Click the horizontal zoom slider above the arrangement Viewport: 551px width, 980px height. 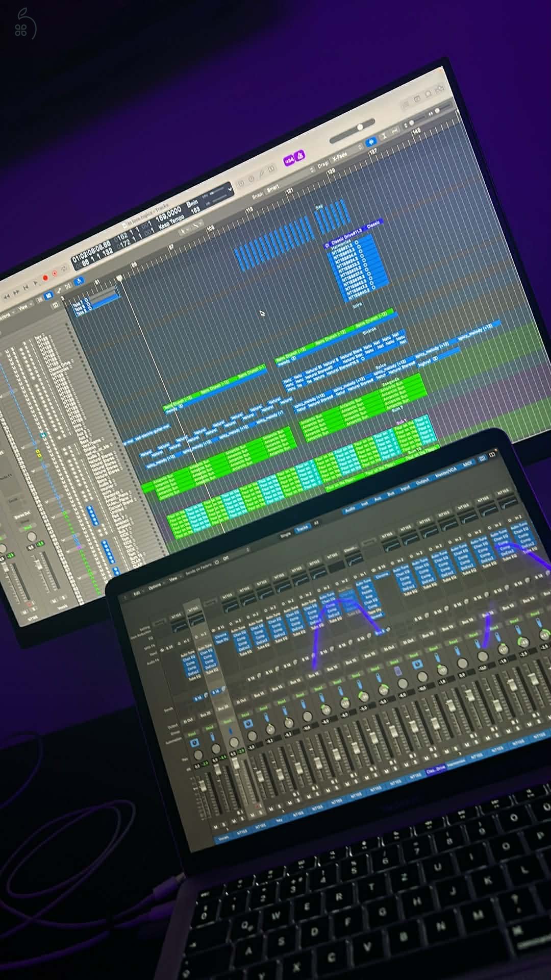pos(360,127)
